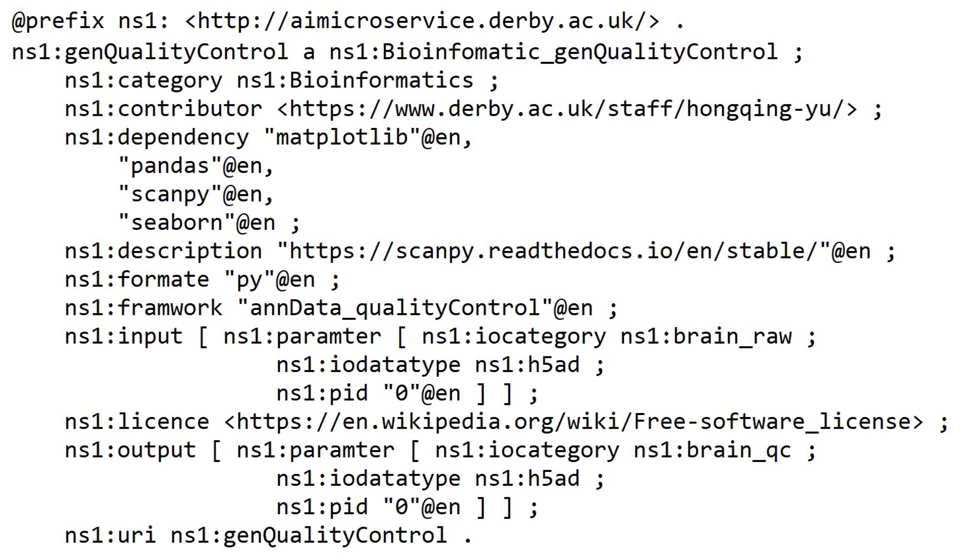This screenshot has height=560, width=962.
Task: Select the ns1:Bioinfomatic_genQualityControl class name
Action: pos(554,52)
